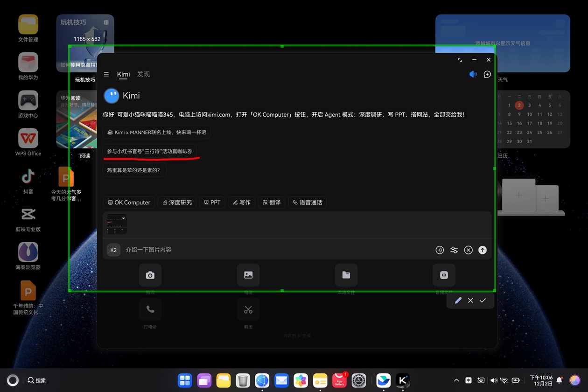Send the message with the up-arrow icon
This screenshot has height=392, width=588.
pos(482,250)
